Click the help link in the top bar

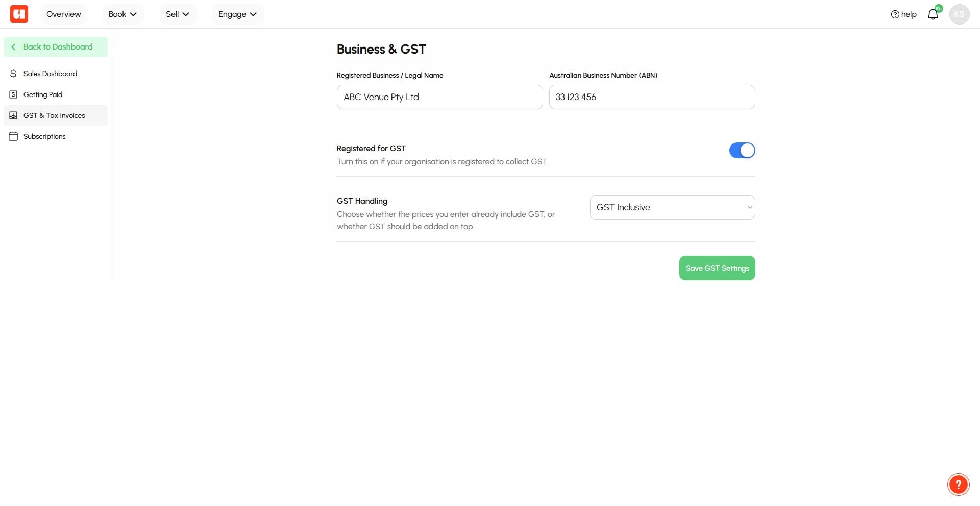click(903, 14)
